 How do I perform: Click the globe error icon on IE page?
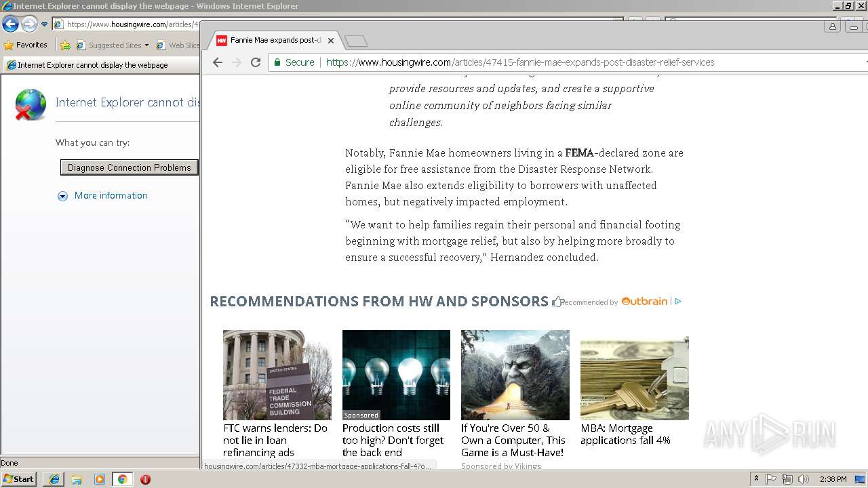pyautogui.click(x=31, y=105)
